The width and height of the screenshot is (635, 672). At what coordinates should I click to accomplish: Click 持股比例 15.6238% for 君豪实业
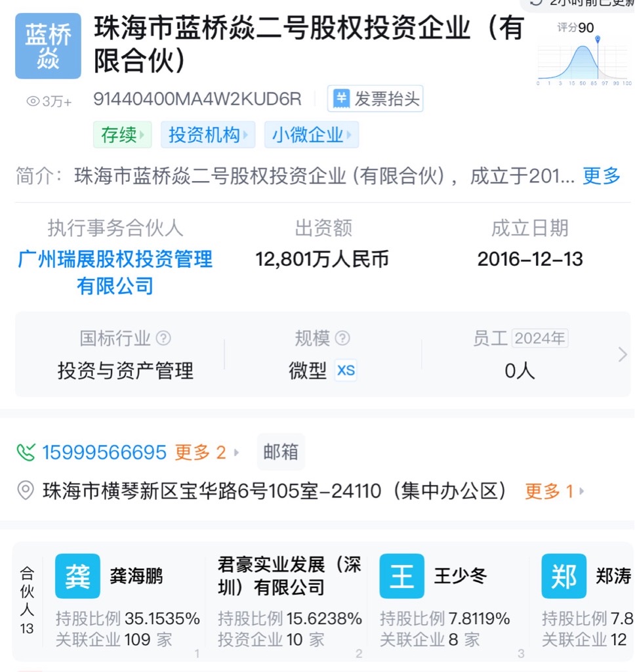pos(290,619)
